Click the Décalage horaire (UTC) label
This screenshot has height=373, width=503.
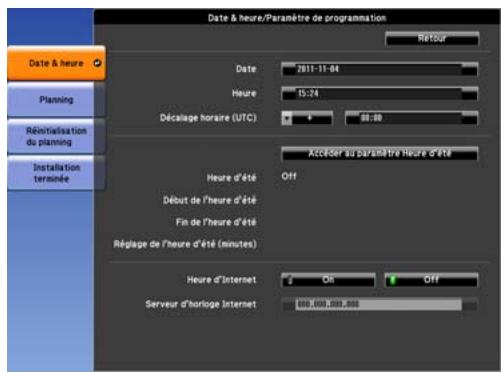click(208, 118)
